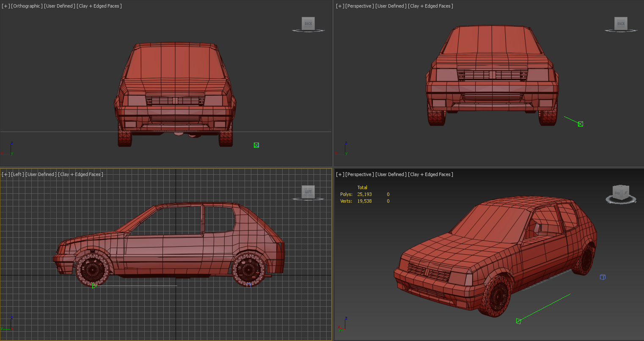Open the Perspective label in the viewport showing Polys
The width and height of the screenshot is (644, 341).
pos(360,174)
